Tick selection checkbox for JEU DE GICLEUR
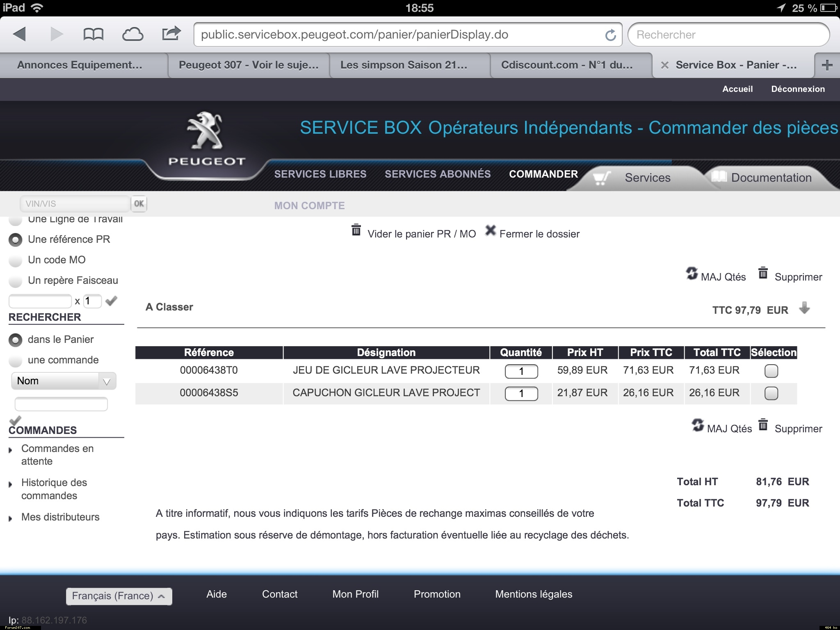Screen dimensions: 840x630 click(x=771, y=371)
